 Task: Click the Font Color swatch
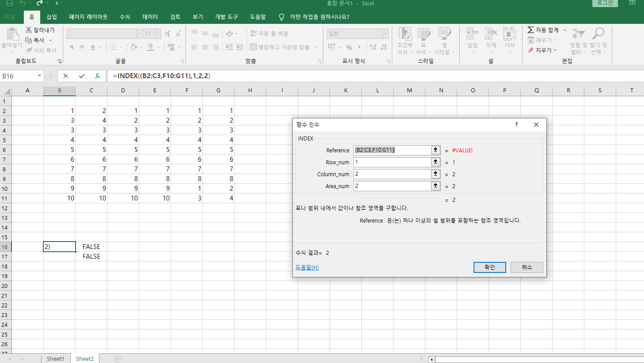[151, 47]
